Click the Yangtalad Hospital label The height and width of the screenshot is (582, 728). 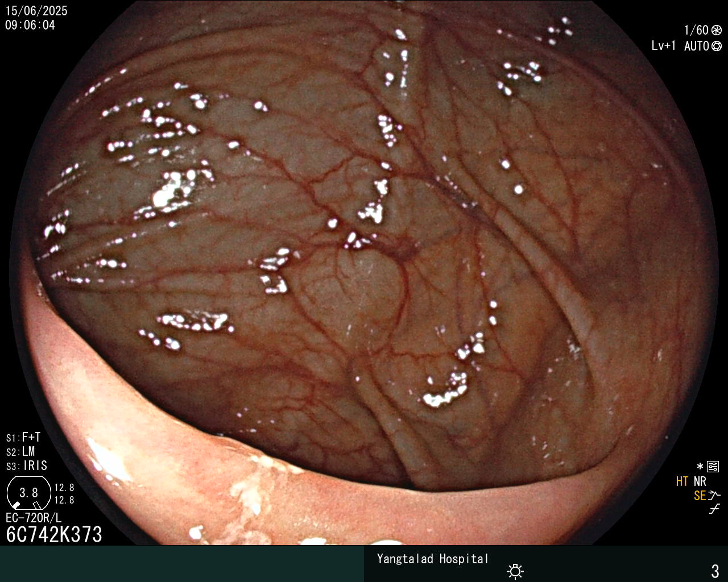pos(433,559)
